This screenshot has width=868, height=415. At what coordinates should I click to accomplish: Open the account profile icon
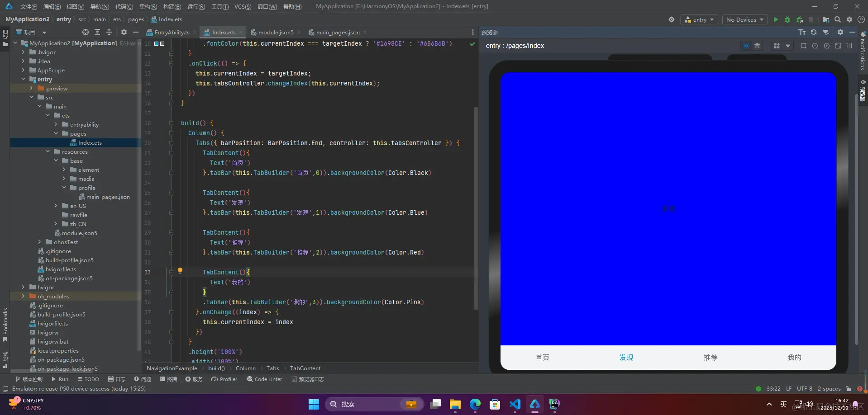coord(861,19)
